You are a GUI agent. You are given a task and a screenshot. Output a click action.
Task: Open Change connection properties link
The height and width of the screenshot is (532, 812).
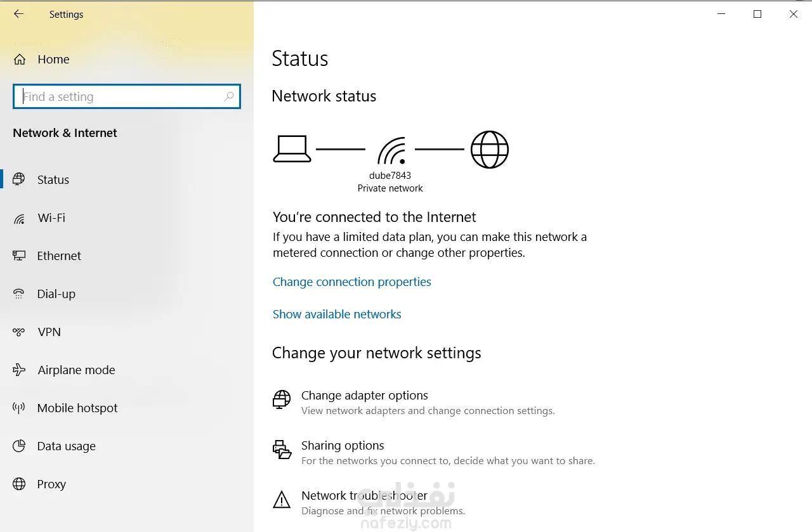[x=352, y=282]
